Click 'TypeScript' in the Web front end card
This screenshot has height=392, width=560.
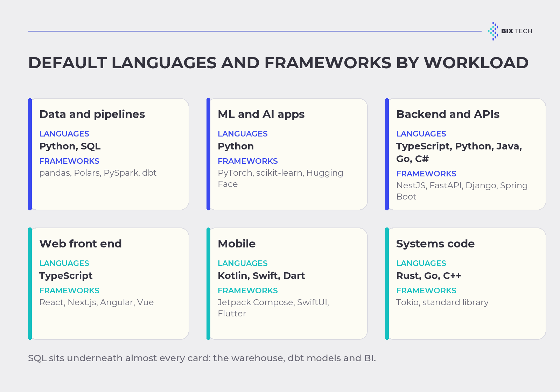66,276
